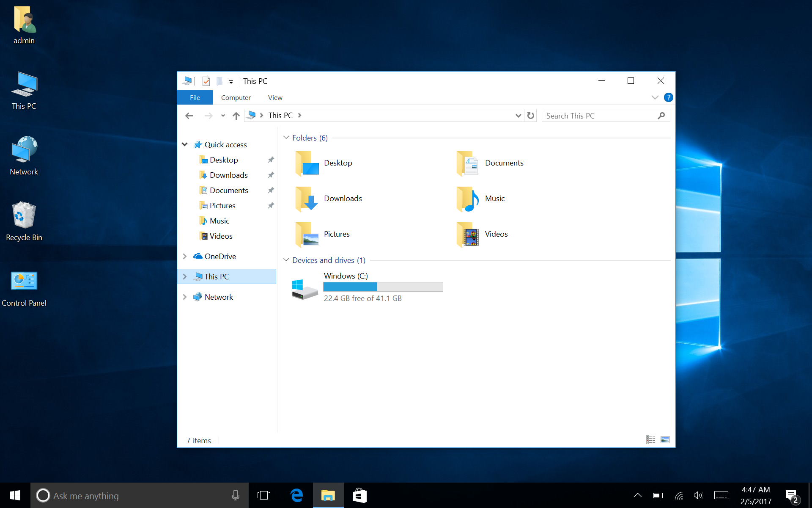The width and height of the screenshot is (812, 508).
Task: Open the volume control in system tray
Action: coord(698,495)
